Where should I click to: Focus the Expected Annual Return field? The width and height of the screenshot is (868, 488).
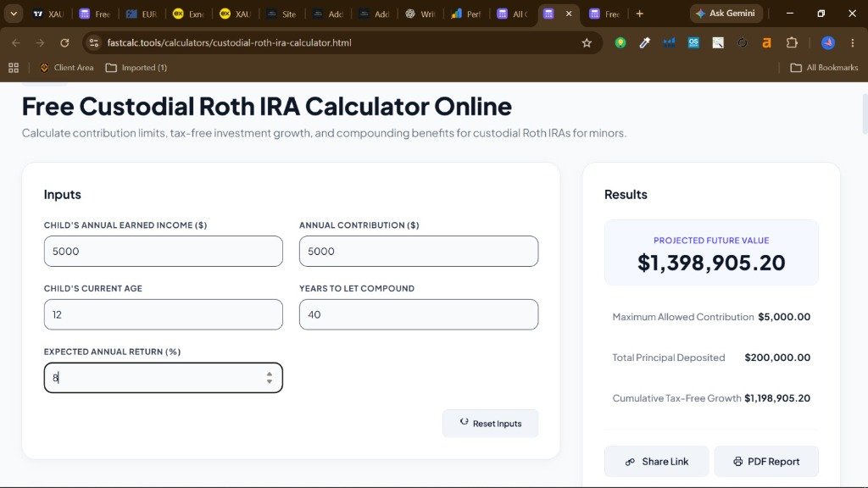[164, 378]
